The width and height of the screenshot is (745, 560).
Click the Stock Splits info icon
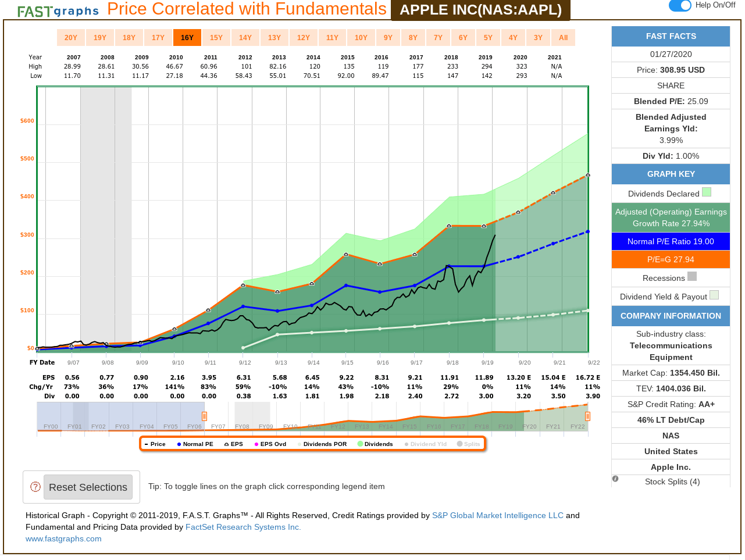[615, 479]
